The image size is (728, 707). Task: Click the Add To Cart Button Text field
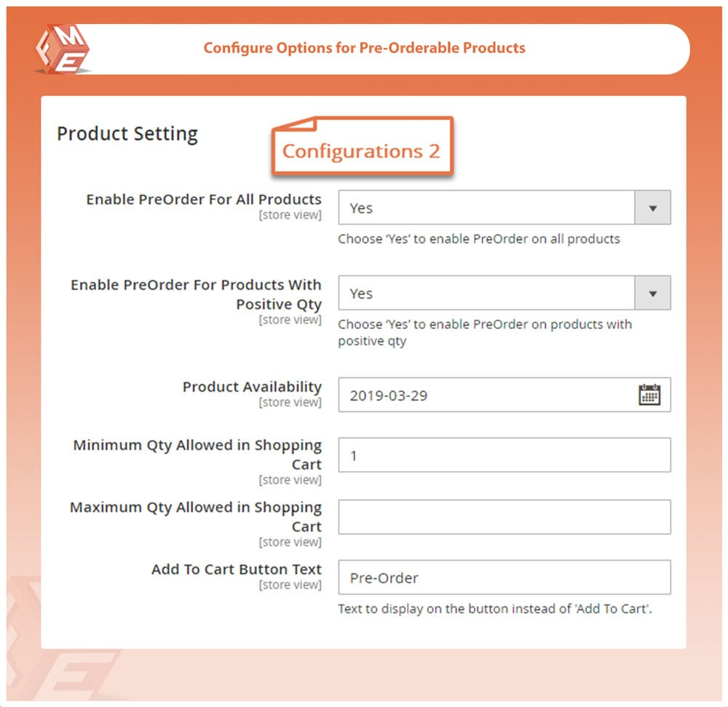point(504,578)
